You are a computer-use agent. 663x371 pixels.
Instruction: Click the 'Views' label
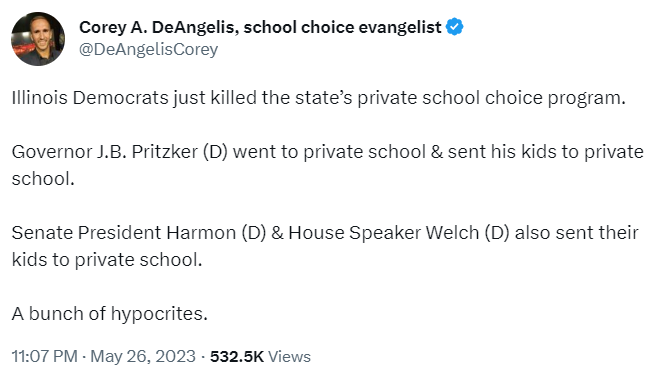click(290, 357)
